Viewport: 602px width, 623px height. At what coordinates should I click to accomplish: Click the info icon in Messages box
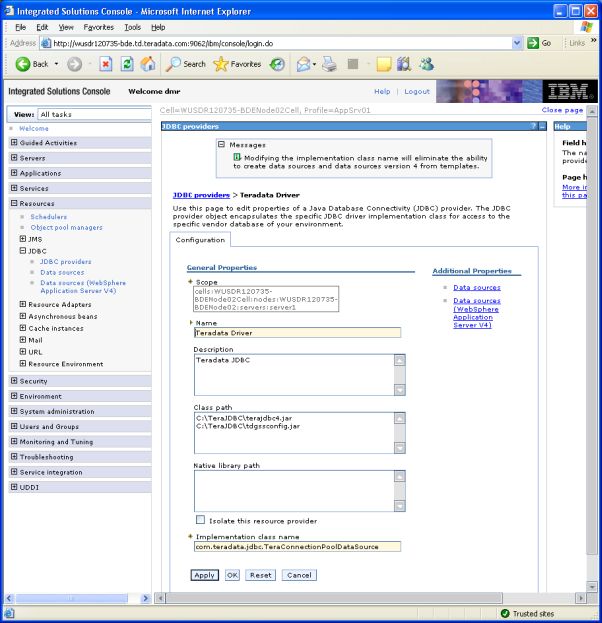(237, 157)
